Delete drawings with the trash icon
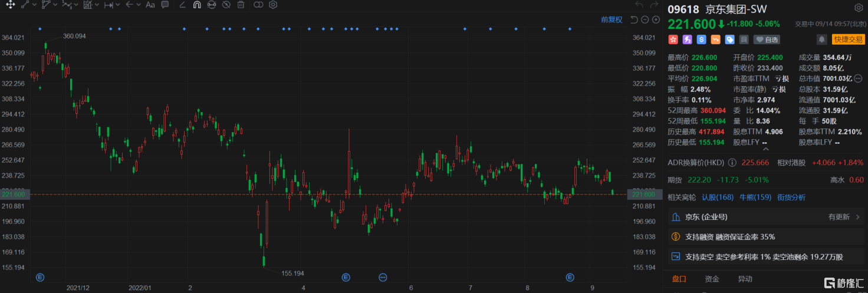 241,5
